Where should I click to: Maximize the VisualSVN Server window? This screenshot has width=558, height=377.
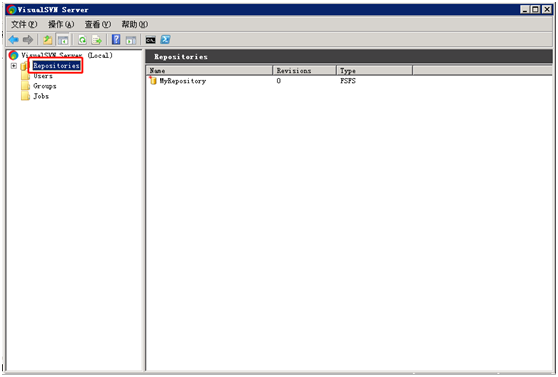(x=536, y=10)
